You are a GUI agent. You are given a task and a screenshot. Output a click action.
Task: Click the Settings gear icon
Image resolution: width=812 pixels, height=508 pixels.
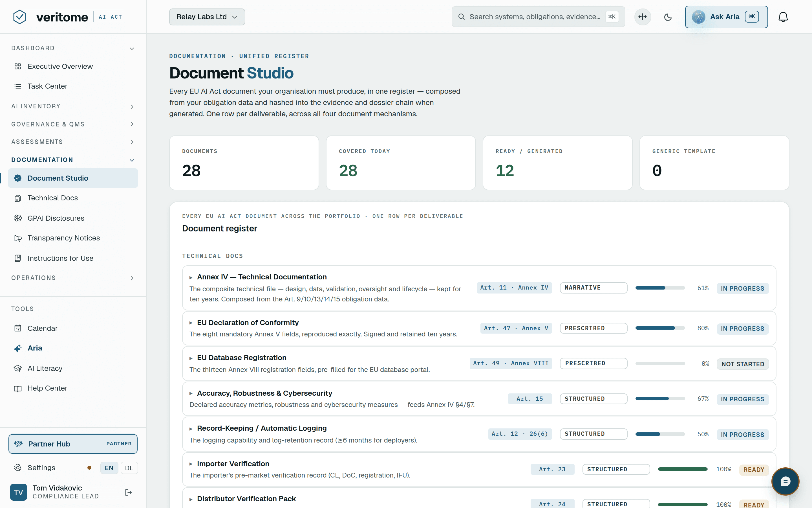coord(18,468)
